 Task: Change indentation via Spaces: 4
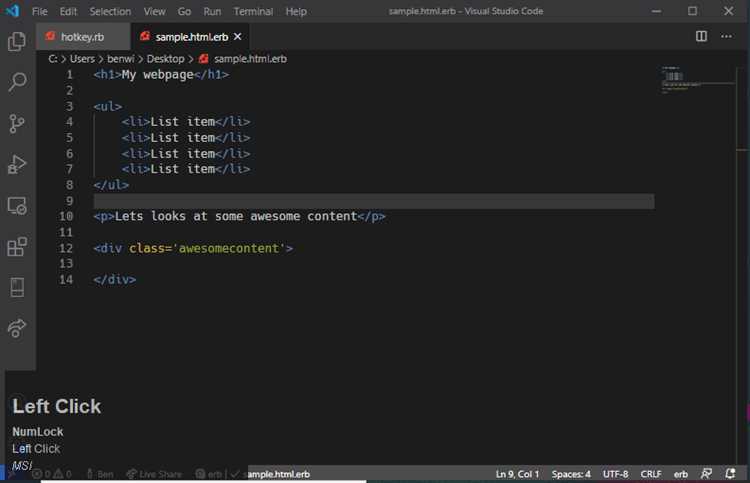pos(571,474)
